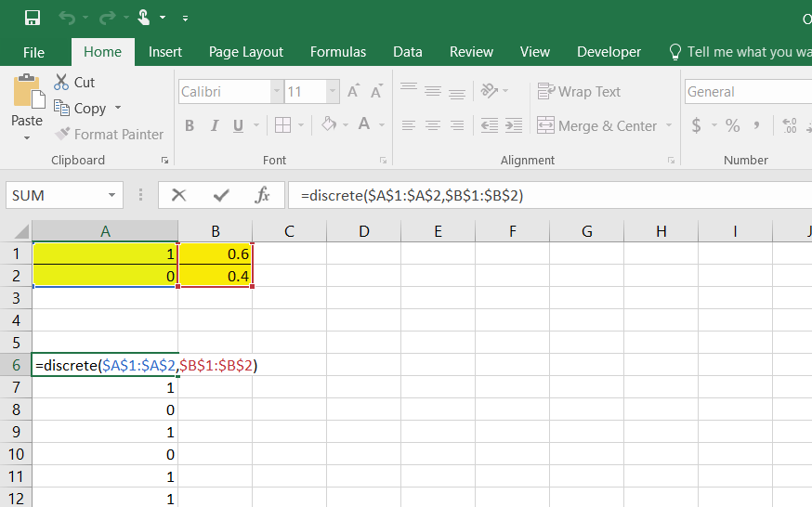Click the Undo arrow icon
812x507 pixels.
pos(66,19)
